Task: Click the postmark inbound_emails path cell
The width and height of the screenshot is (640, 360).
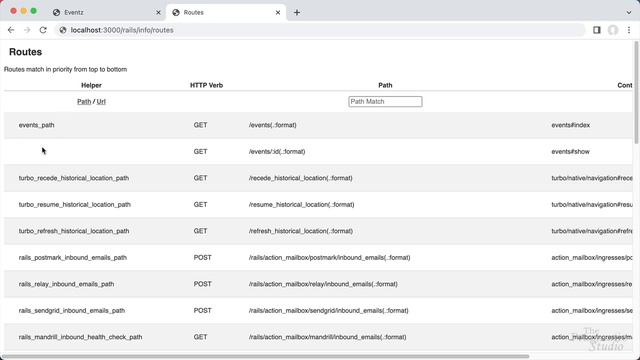Action: click(330, 258)
